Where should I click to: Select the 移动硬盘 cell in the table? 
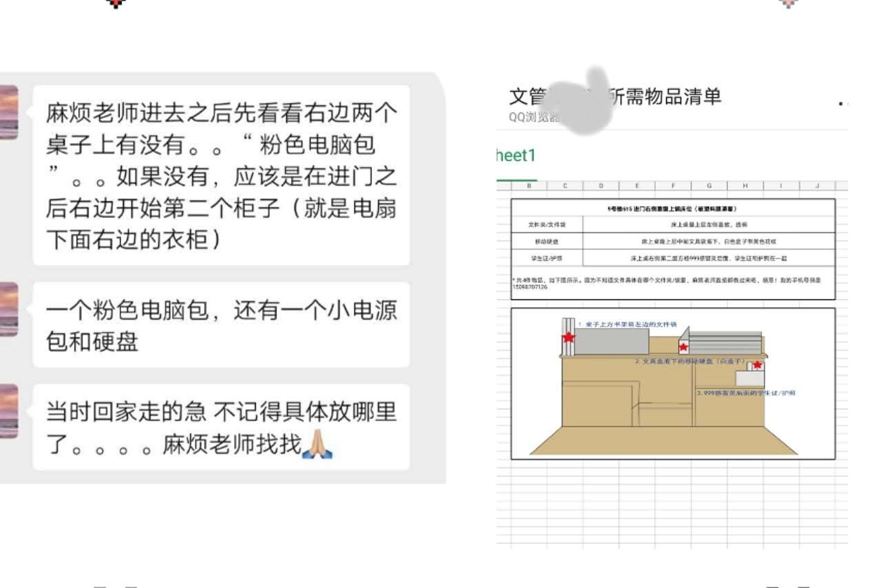click(x=547, y=241)
